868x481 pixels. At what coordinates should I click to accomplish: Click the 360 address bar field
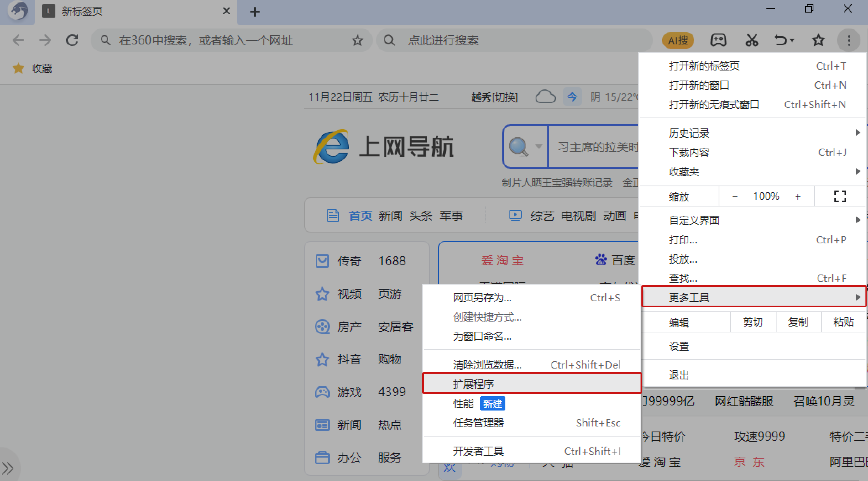pos(231,41)
